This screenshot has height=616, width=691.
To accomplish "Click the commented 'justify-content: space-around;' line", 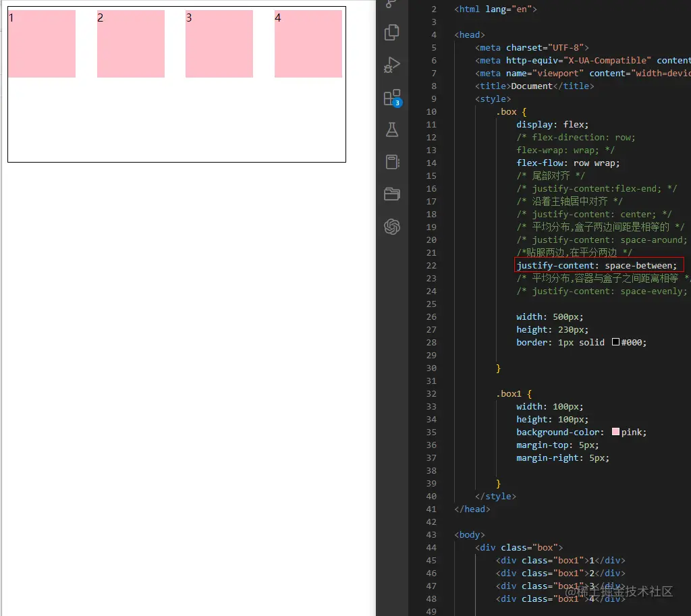I will point(602,240).
